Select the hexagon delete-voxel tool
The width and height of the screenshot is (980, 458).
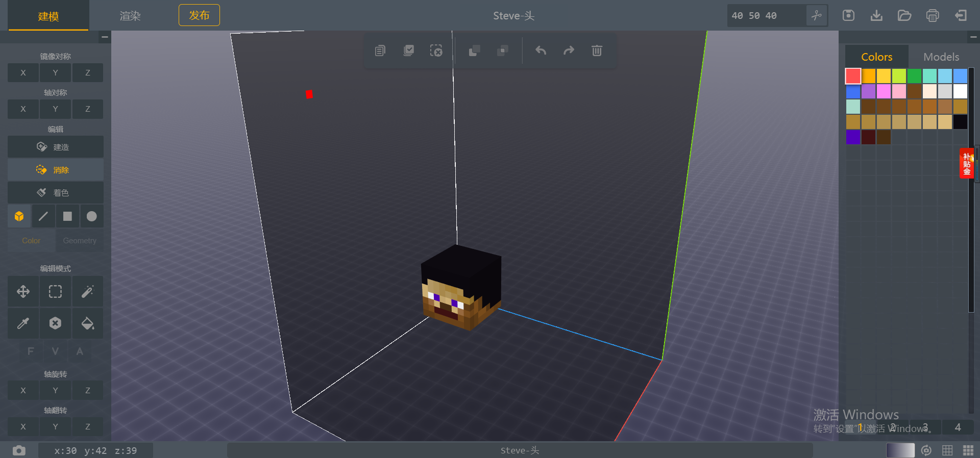pos(55,323)
